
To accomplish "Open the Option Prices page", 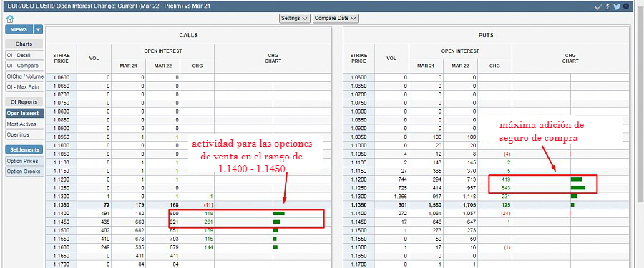I will [24, 162].
